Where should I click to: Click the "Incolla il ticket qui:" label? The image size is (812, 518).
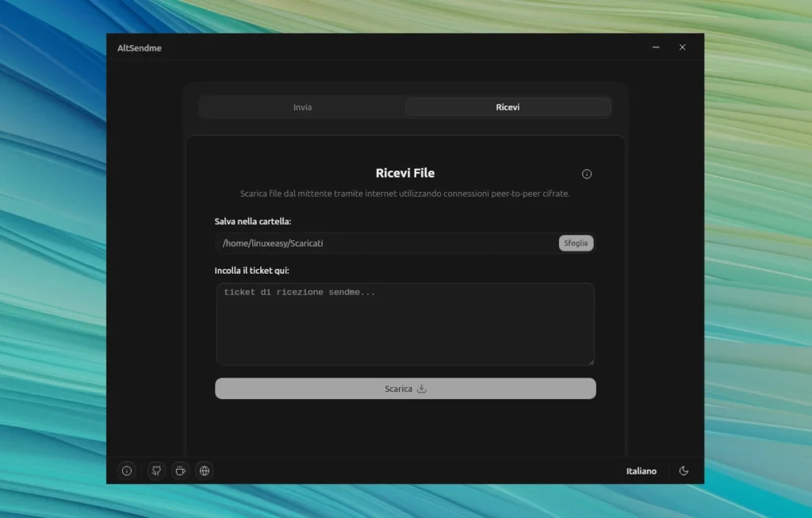click(251, 271)
